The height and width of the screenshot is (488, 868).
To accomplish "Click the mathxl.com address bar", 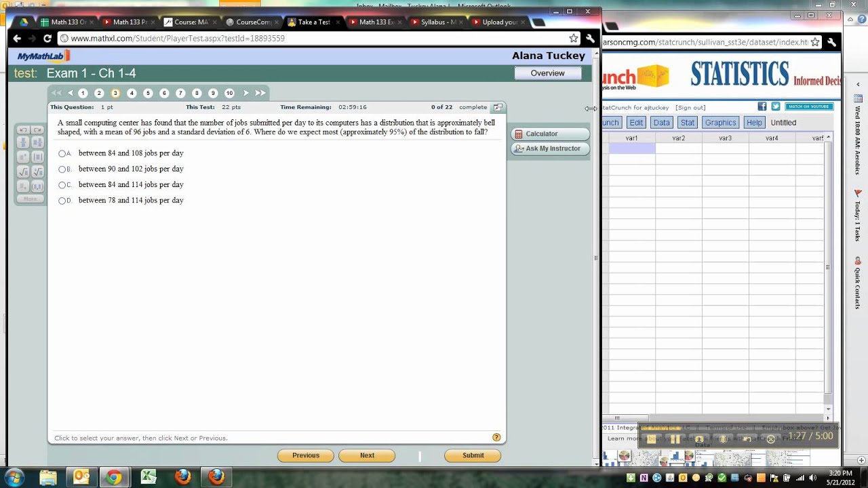I will 317,39.
